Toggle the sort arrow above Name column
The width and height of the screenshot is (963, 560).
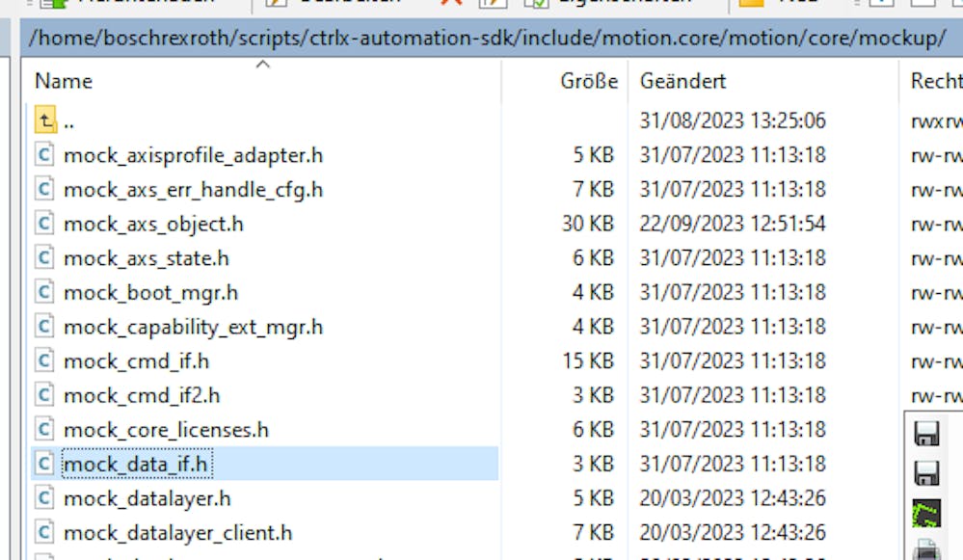coord(262,66)
